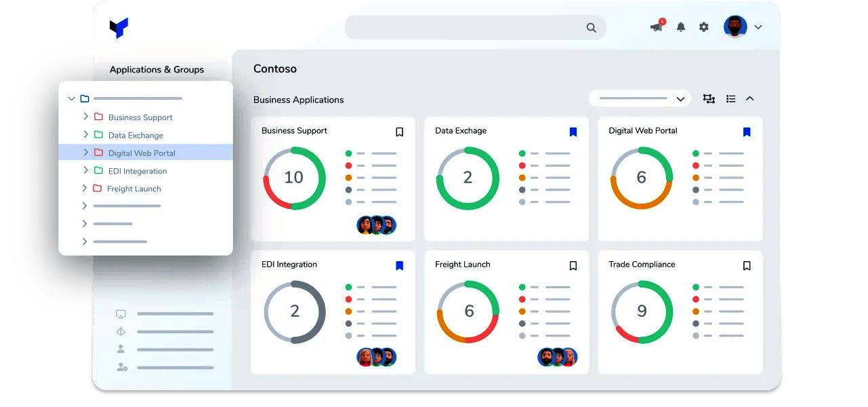Viewport: 868px width, 407px height.
Task: Click orange legend dot in Trade Compliance card
Action: 696,311
